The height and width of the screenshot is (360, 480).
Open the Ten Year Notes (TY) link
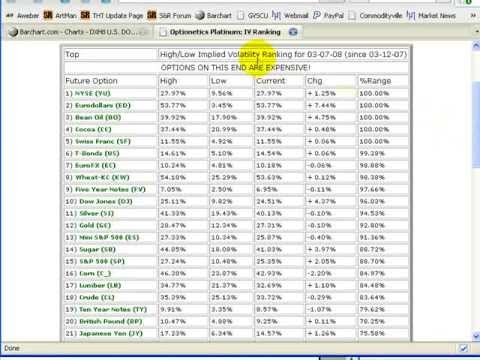[113, 310]
